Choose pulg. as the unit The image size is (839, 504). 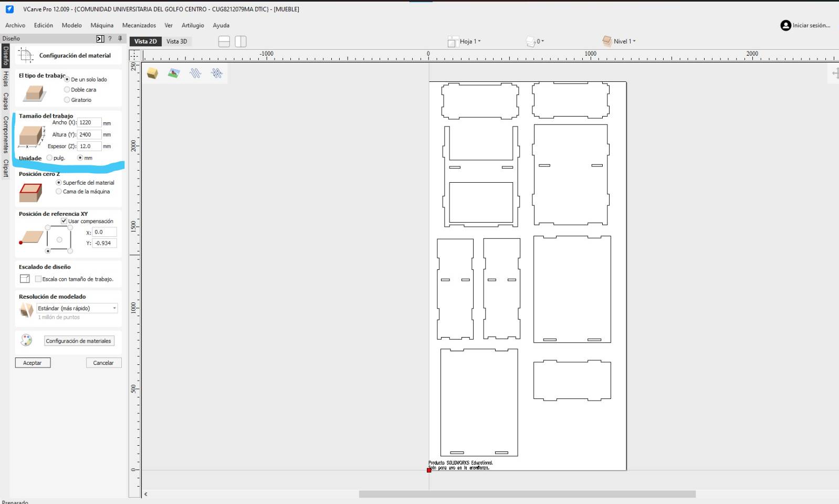click(x=50, y=158)
